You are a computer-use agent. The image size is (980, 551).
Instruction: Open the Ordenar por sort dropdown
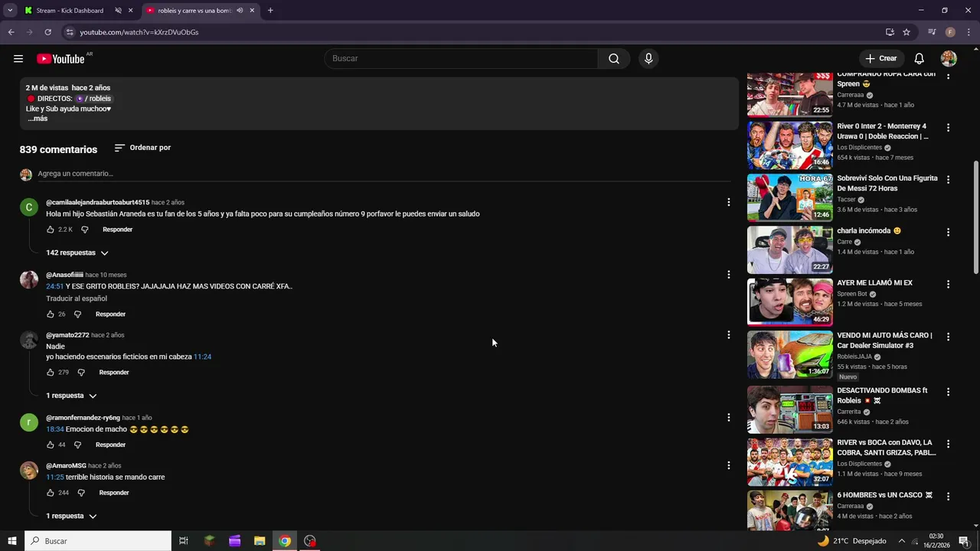(x=142, y=148)
